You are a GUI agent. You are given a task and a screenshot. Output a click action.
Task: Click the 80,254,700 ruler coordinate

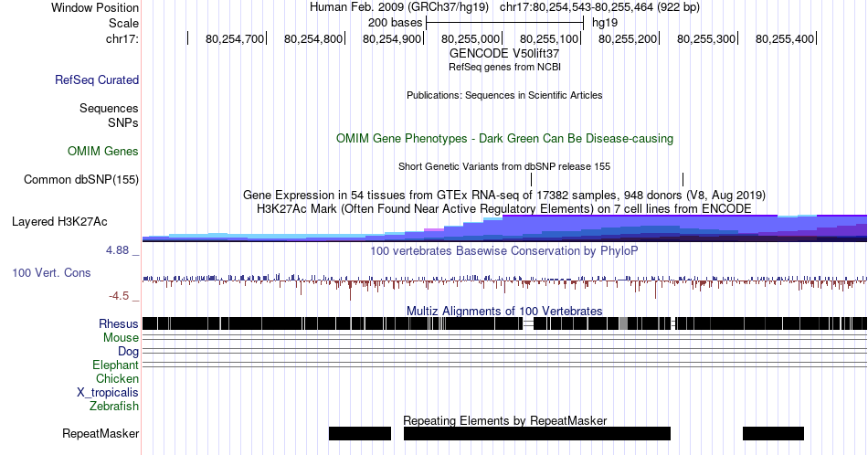(x=235, y=38)
